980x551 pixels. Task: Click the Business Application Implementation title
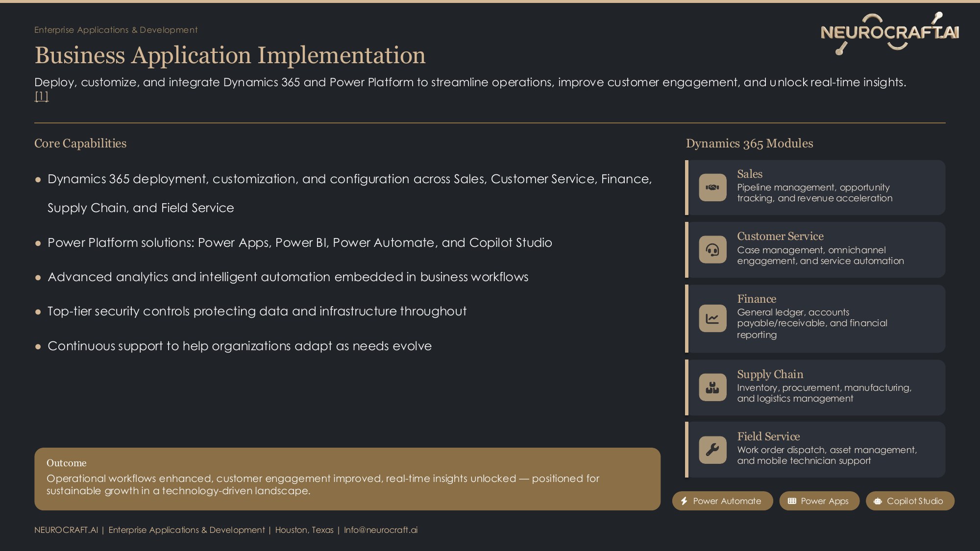(230, 55)
